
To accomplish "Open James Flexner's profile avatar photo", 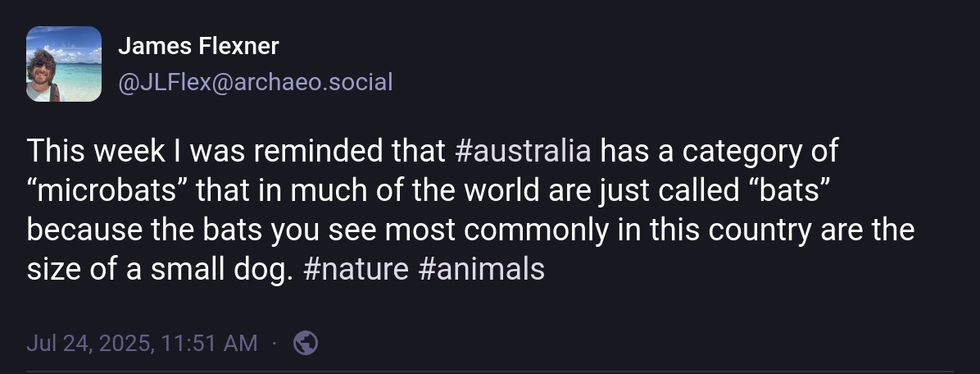I will (x=64, y=64).
